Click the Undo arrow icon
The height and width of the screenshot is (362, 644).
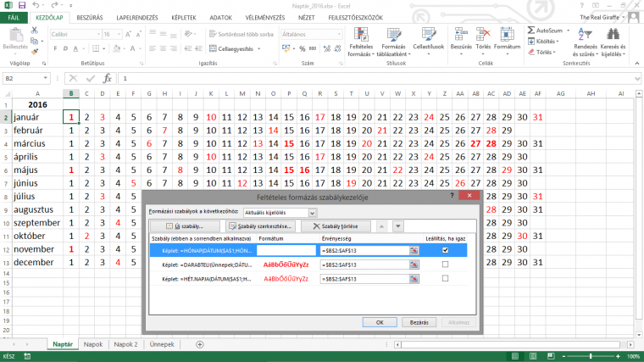[x=36, y=5]
